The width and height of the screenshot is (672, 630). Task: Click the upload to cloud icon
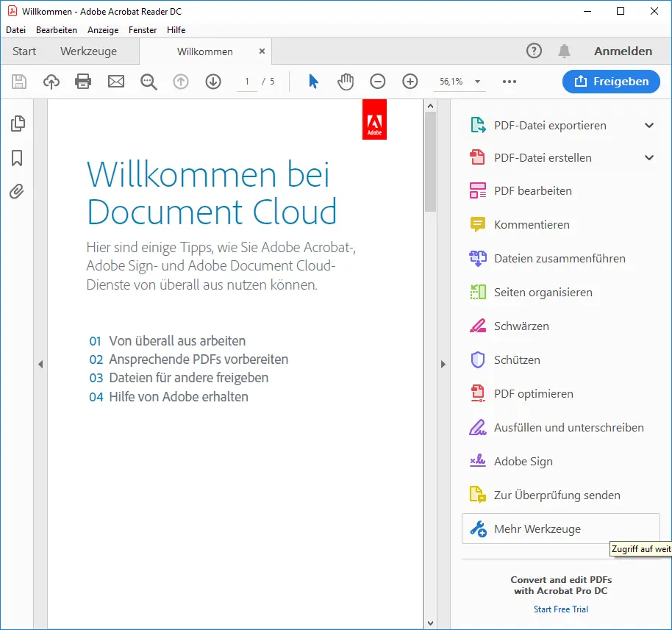[x=51, y=82]
